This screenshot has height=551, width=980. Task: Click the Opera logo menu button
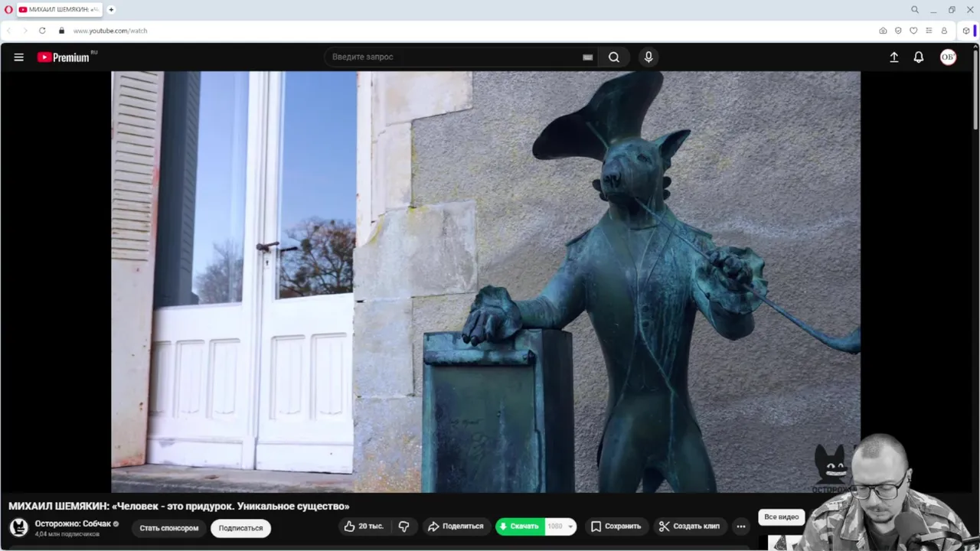(8, 10)
